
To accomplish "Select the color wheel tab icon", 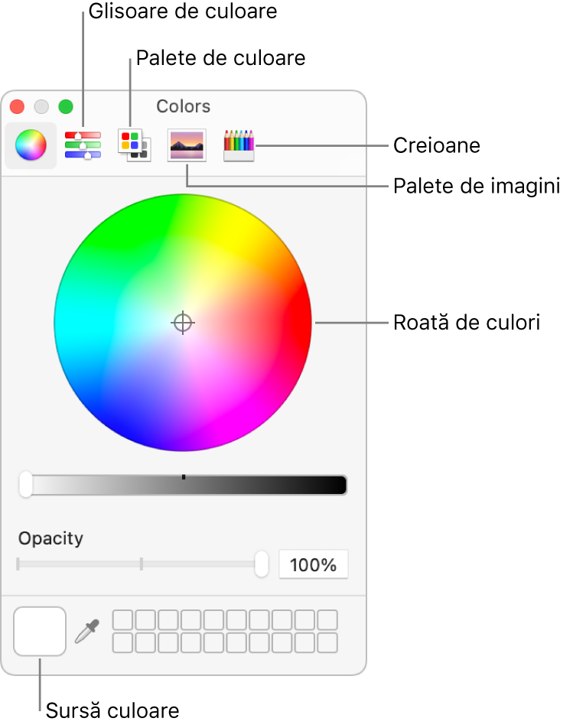I will (31, 145).
